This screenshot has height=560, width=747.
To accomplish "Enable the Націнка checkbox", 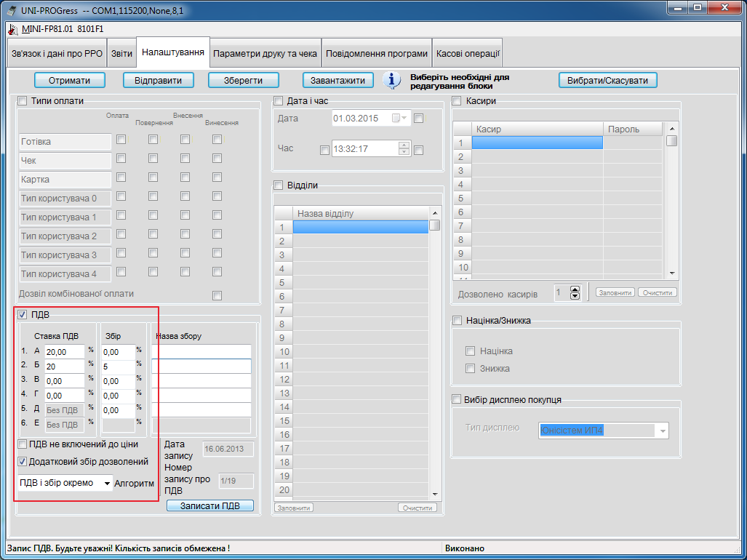I will coord(471,351).
